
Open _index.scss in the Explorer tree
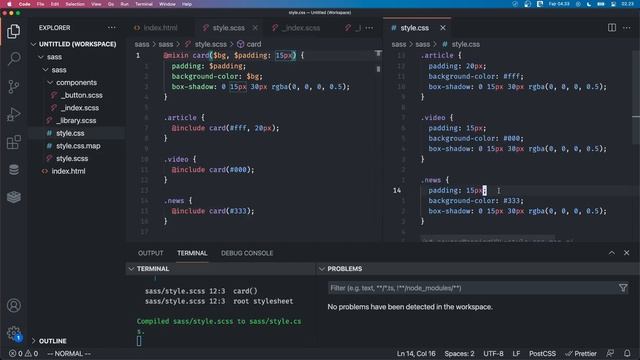[x=80, y=108]
